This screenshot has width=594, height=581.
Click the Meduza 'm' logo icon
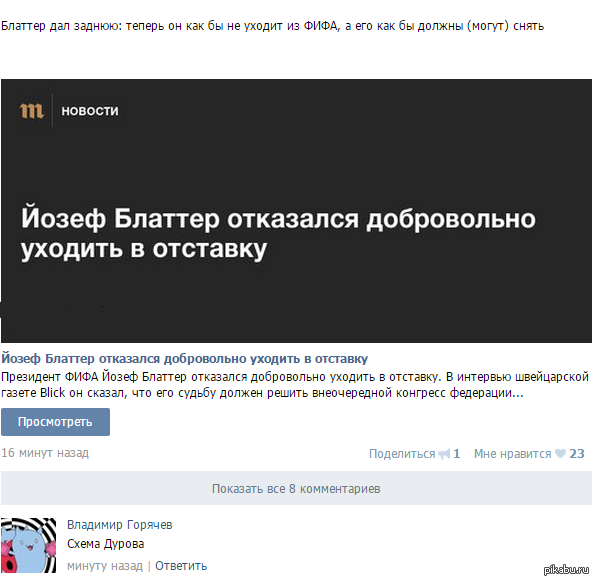click(x=32, y=111)
